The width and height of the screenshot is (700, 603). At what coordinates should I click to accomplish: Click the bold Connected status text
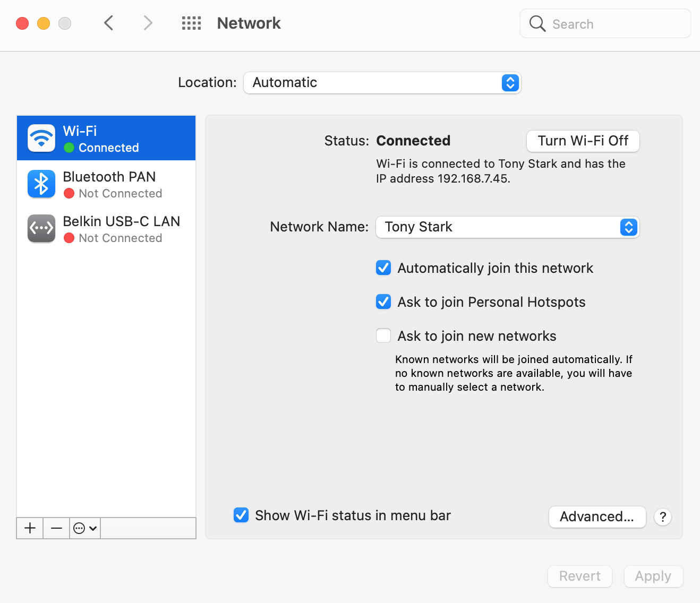pos(413,141)
